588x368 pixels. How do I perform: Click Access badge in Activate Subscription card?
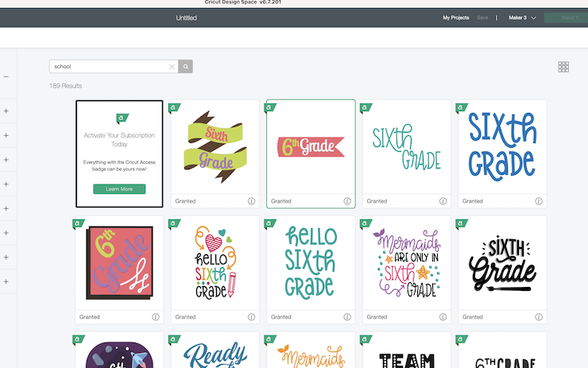(122, 118)
